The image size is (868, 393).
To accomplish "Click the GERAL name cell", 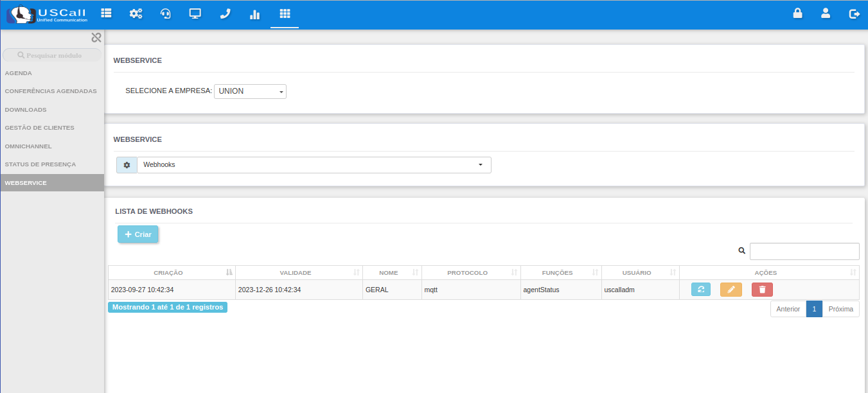I will pos(392,290).
